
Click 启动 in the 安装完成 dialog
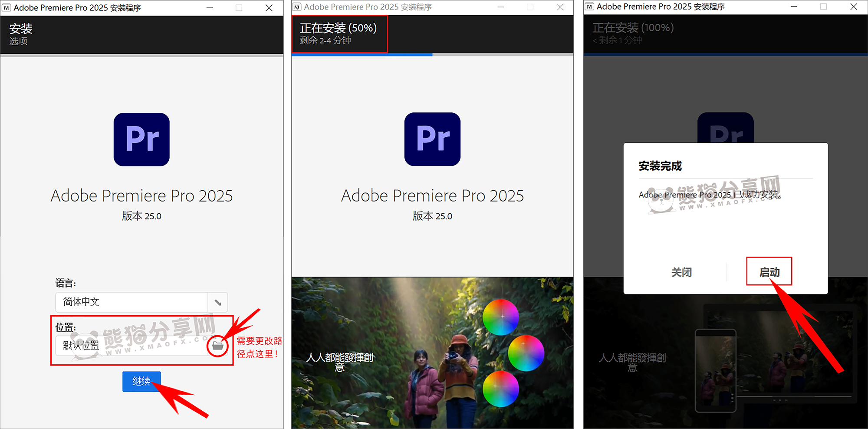(769, 272)
